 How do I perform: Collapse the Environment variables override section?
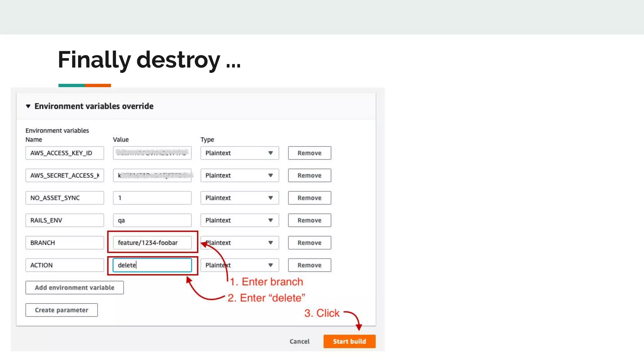pyautogui.click(x=28, y=106)
